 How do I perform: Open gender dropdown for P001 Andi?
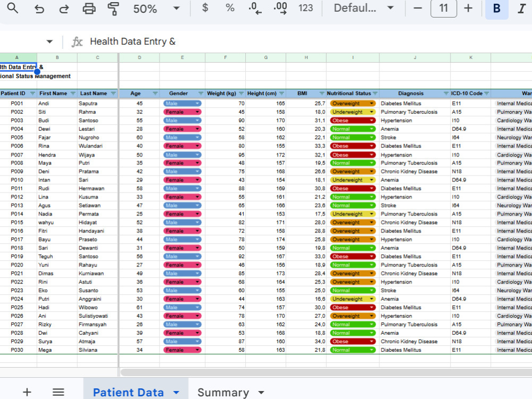point(197,104)
